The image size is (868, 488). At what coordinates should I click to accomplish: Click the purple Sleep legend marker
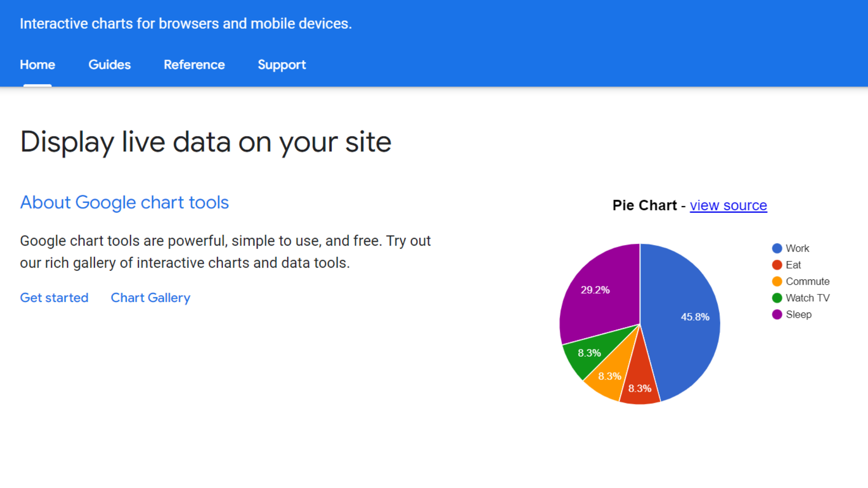click(x=776, y=314)
